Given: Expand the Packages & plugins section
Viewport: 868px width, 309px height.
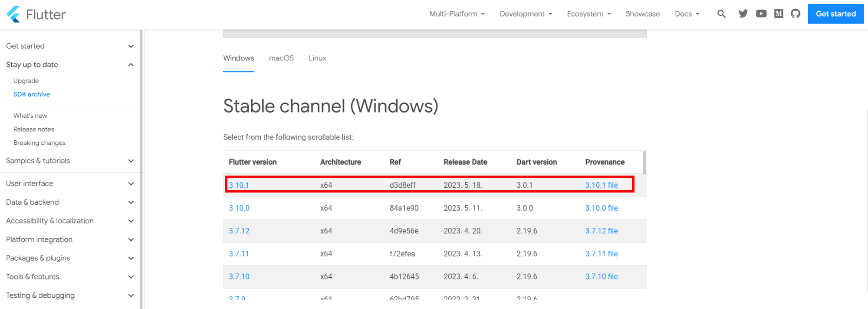Looking at the screenshot, I should point(70,259).
